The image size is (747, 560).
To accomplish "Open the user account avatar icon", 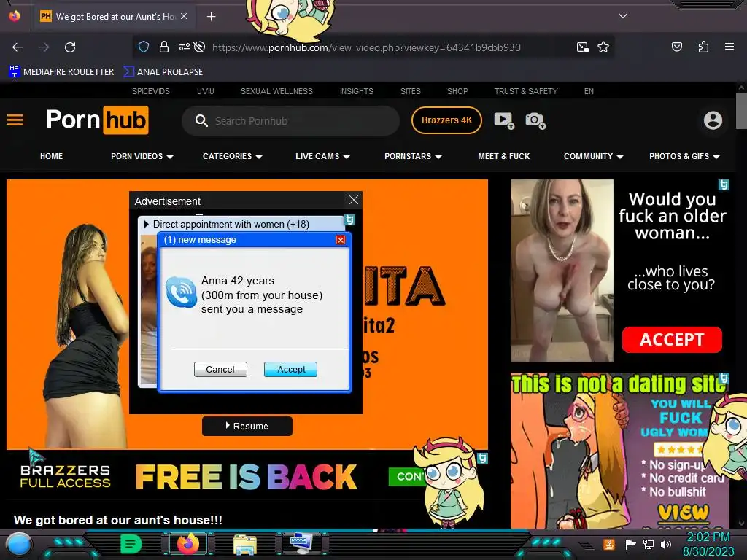I will click(x=713, y=120).
